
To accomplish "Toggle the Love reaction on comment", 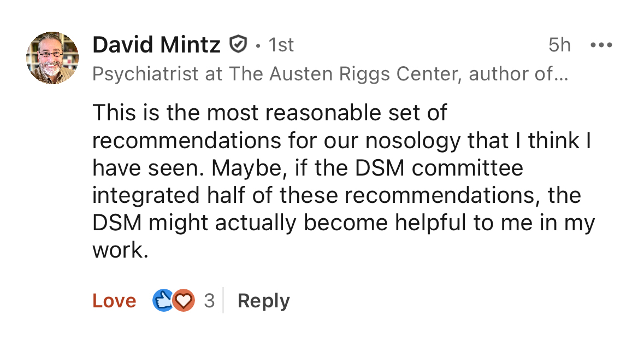I will click(114, 301).
